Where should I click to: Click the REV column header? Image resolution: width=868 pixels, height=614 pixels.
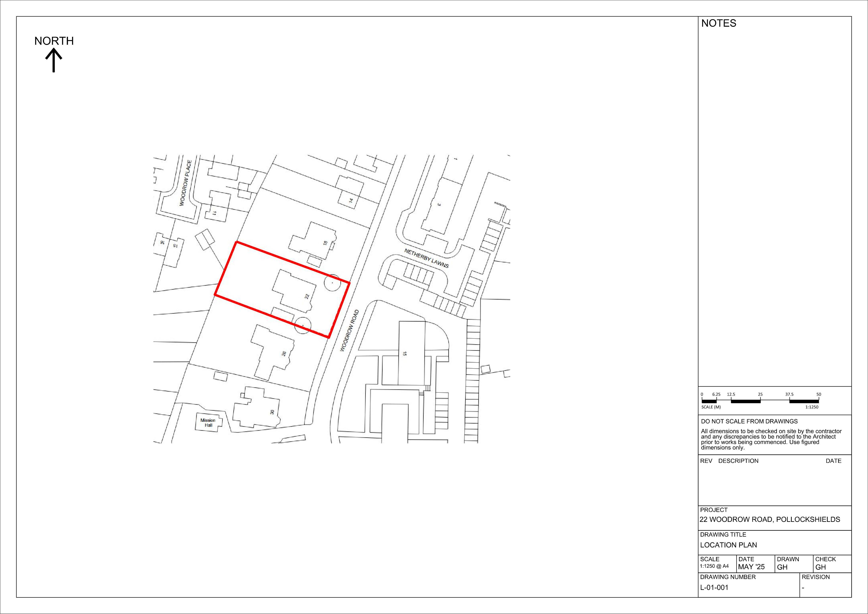[706, 461]
